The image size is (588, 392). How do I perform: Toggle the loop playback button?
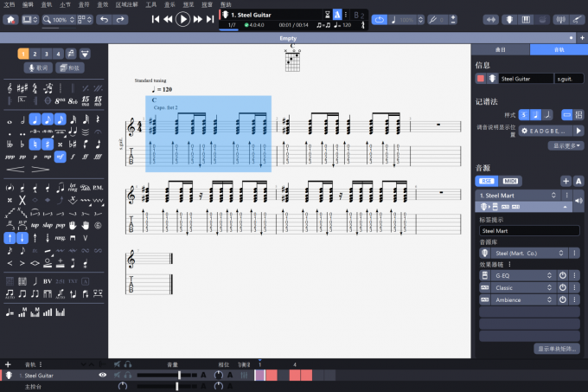point(380,19)
